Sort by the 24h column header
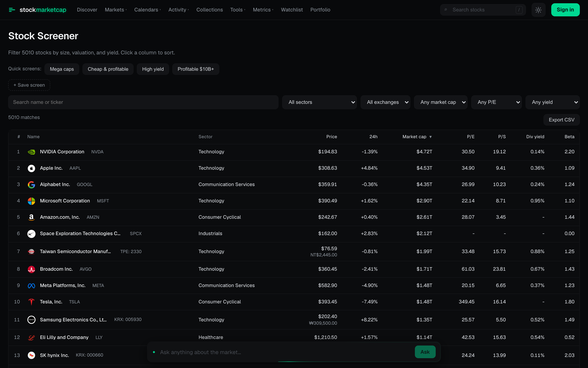 [x=373, y=137]
